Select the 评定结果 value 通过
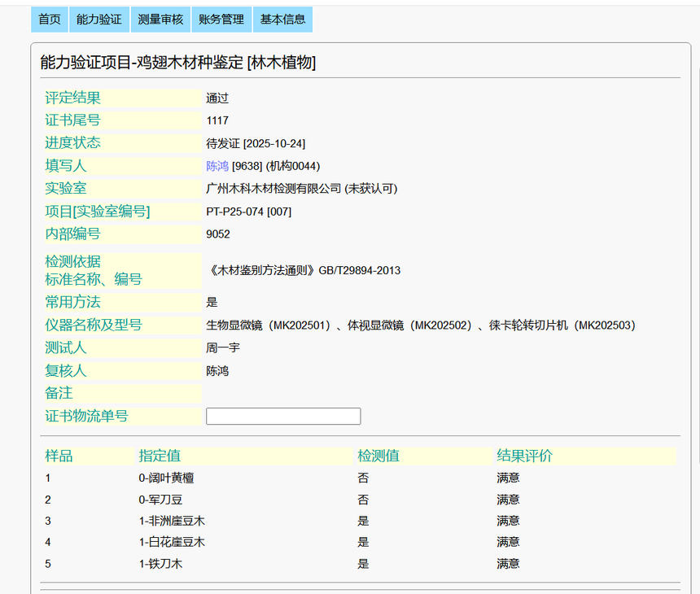Screen dimensions: 700x594 (217, 98)
